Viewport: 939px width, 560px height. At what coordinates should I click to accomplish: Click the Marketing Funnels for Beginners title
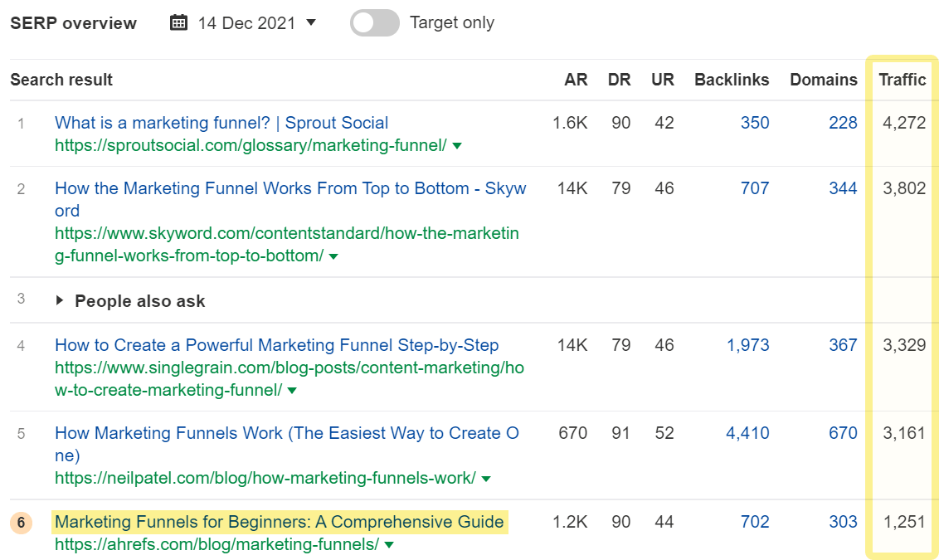[x=280, y=522]
